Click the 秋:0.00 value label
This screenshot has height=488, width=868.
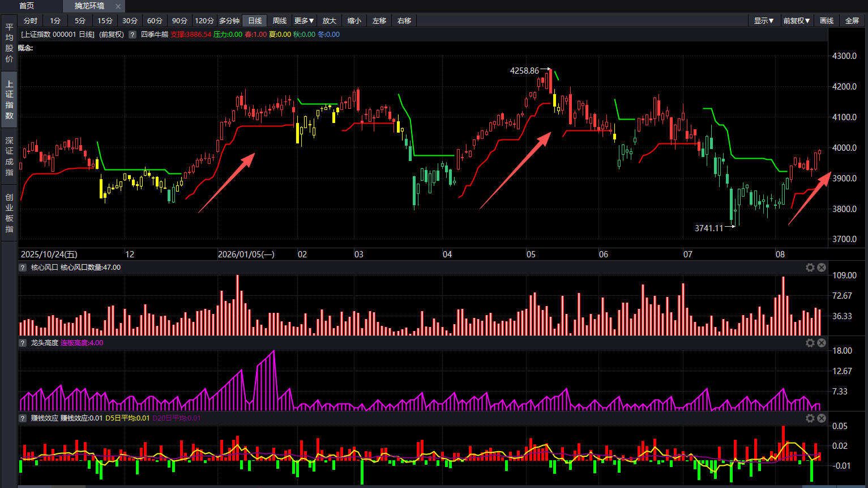click(x=304, y=35)
